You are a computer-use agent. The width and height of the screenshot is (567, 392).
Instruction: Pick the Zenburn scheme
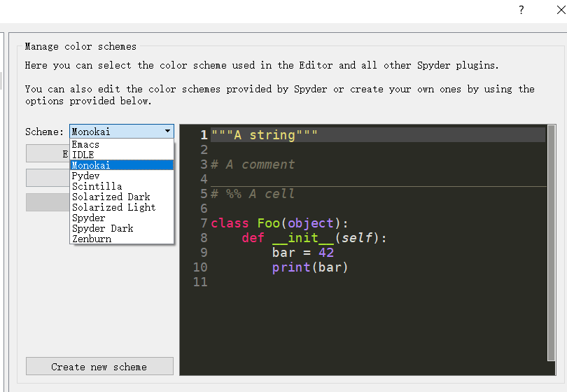pyautogui.click(x=122, y=239)
